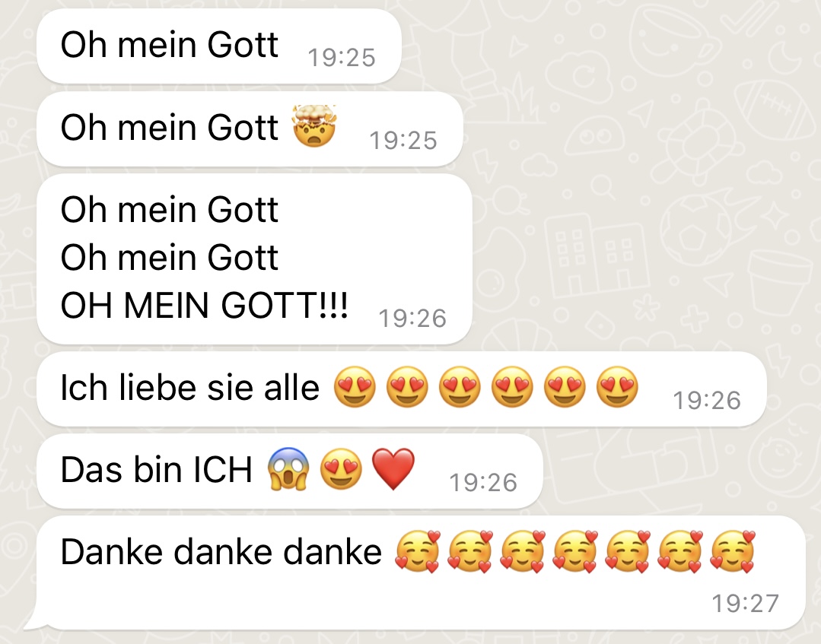Click the last heart-eyes emoji in 'Ich liebe sie alle'
Image resolution: width=821 pixels, height=644 pixels.
pyautogui.click(x=618, y=387)
